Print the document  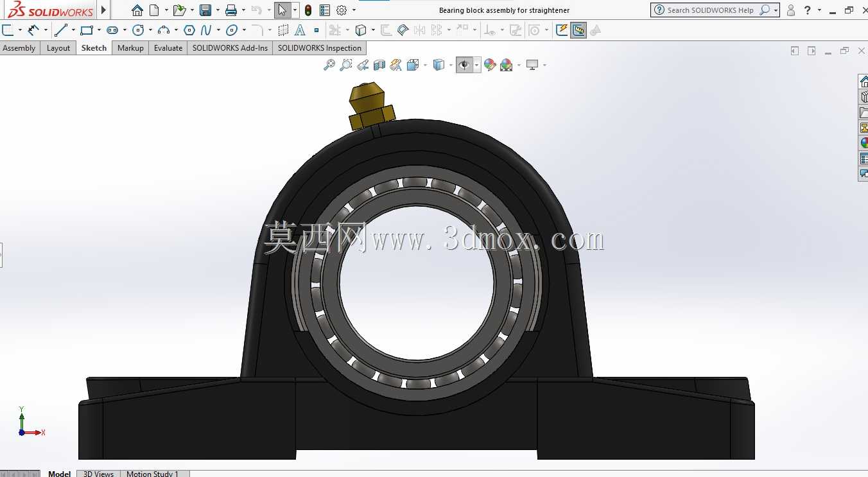pos(231,10)
